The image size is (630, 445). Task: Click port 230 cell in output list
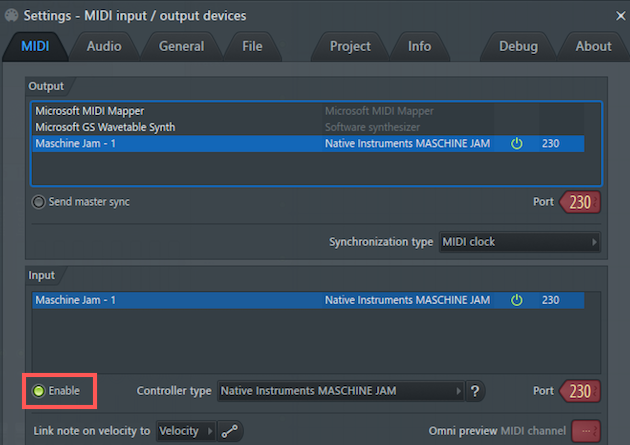click(551, 143)
